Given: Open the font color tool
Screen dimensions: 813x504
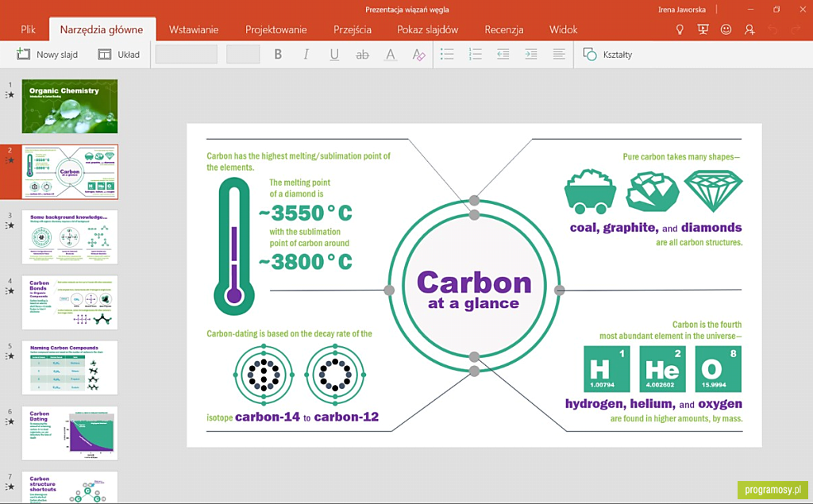Looking at the screenshot, I should coord(391,55).
